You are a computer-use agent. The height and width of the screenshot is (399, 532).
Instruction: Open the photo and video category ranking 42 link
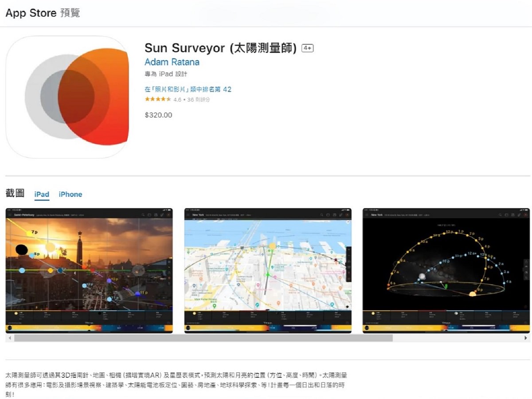[x=188, y=89]
